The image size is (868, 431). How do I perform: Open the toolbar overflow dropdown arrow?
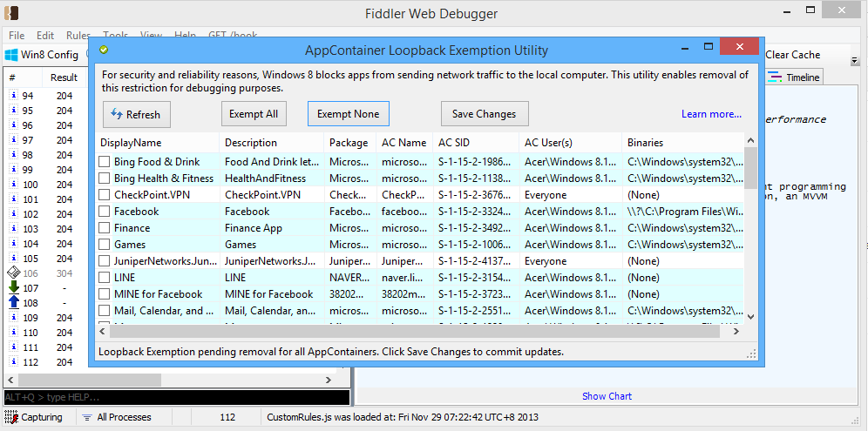click(x=854, y=60)
